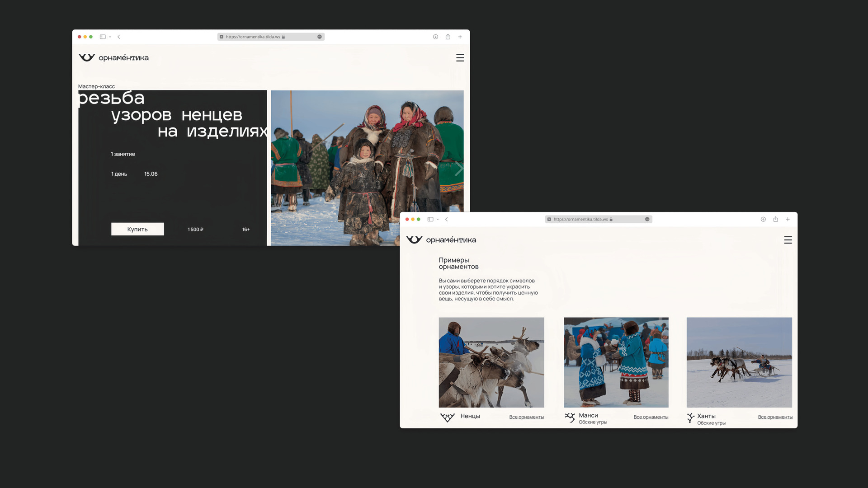This screenshot has width=868, height=488.
Task: Open hamburger menu in bottom browser window
Action: tap(788, 240)
